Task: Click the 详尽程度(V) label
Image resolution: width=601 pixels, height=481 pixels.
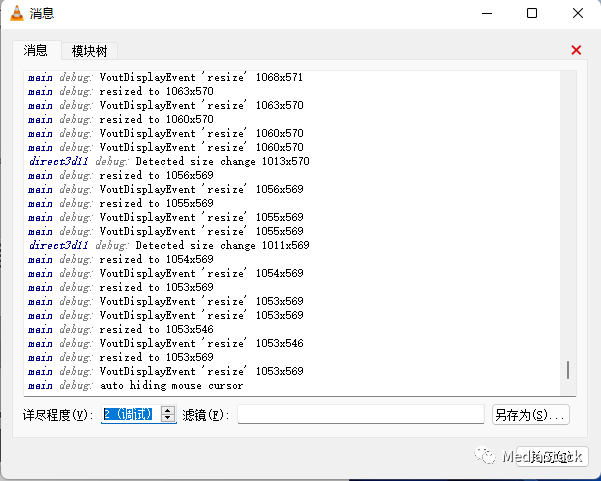Action: click(x=58, y=414)
